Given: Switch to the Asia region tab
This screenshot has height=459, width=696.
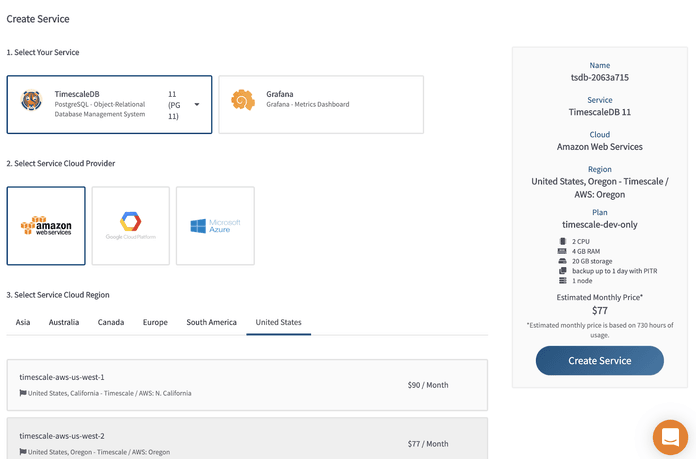Looking at the screenshot, I should click(22, 322).
